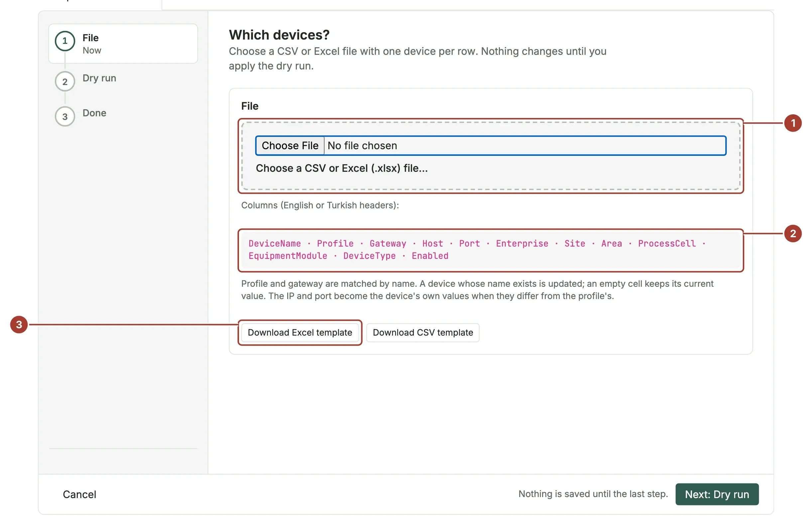Select step 1 File in the wizard sidebar
The height and width of the screenshot is (525, 812).
[123, 44]
